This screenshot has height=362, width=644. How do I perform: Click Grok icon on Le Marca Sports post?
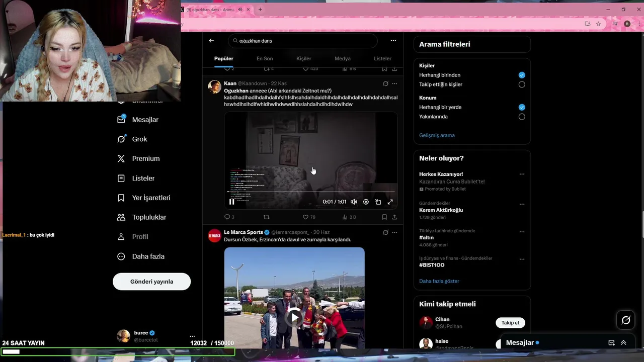coord(385,232)
